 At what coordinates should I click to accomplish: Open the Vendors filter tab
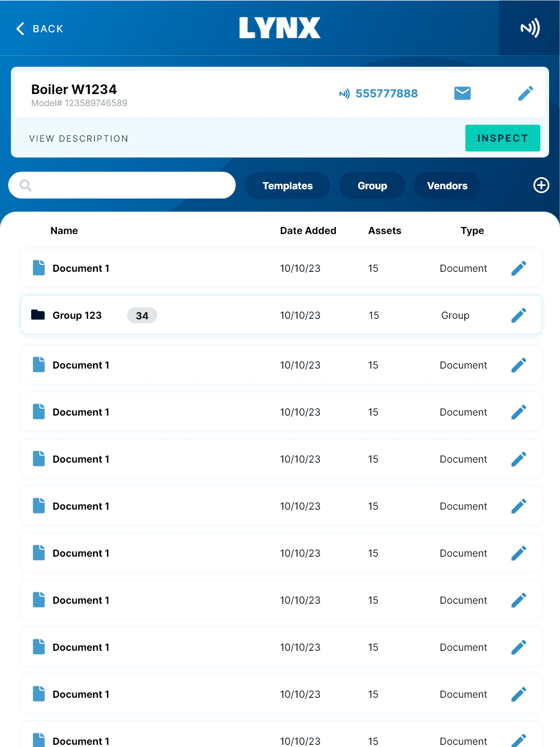point(447,186)
